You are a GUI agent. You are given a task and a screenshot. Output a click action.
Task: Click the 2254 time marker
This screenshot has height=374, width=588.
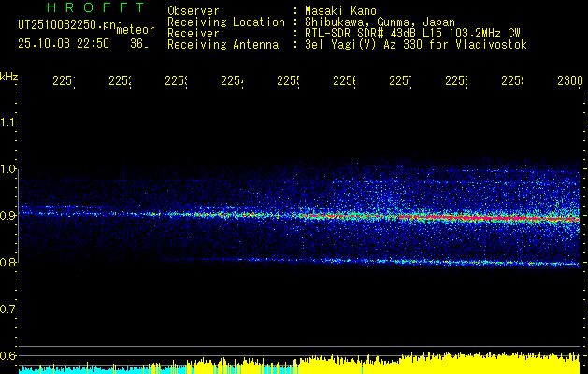point(232,80)
